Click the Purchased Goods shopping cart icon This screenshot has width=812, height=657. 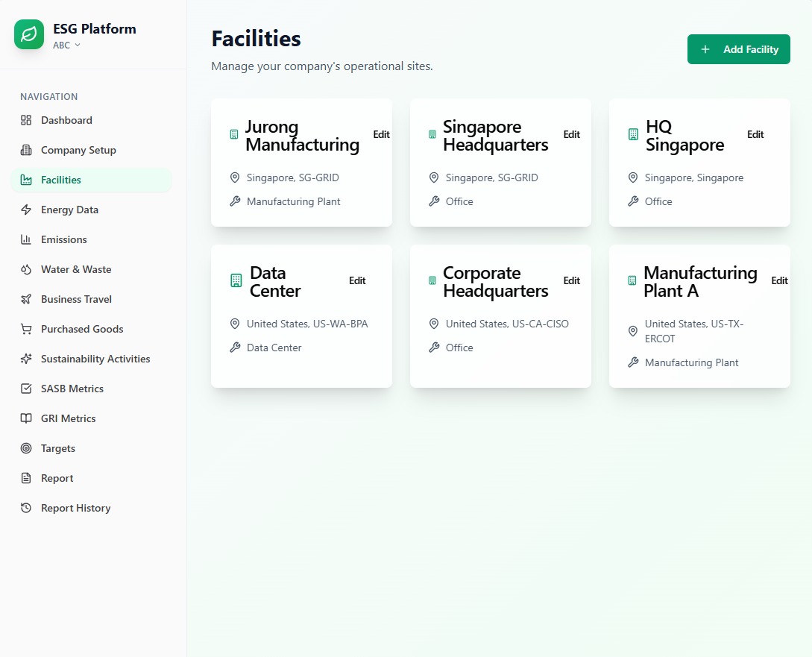(x=26, y=329)
